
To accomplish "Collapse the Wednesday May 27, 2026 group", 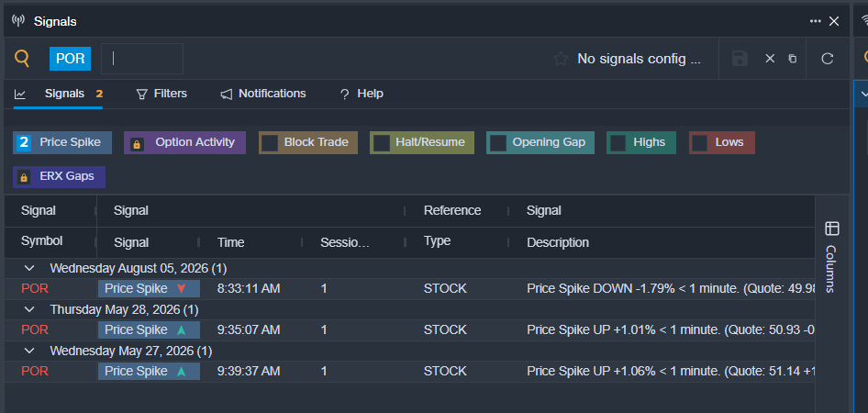I will (x=29, y=351).
